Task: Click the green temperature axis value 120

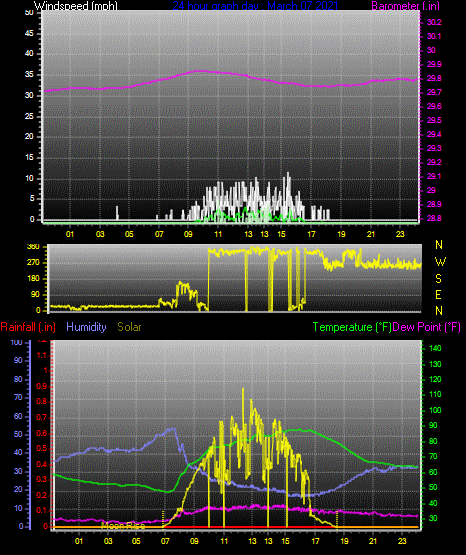Action: tap(435, 379)
